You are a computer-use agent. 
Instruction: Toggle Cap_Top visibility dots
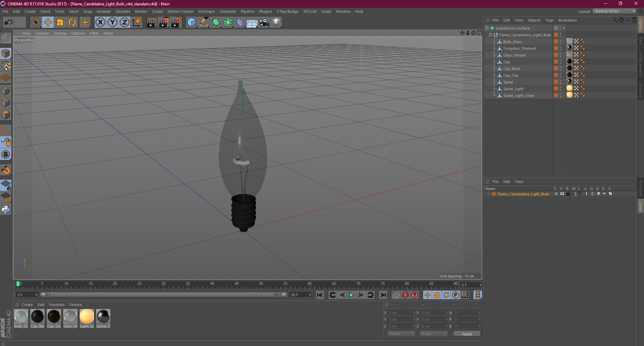(560, 75)
